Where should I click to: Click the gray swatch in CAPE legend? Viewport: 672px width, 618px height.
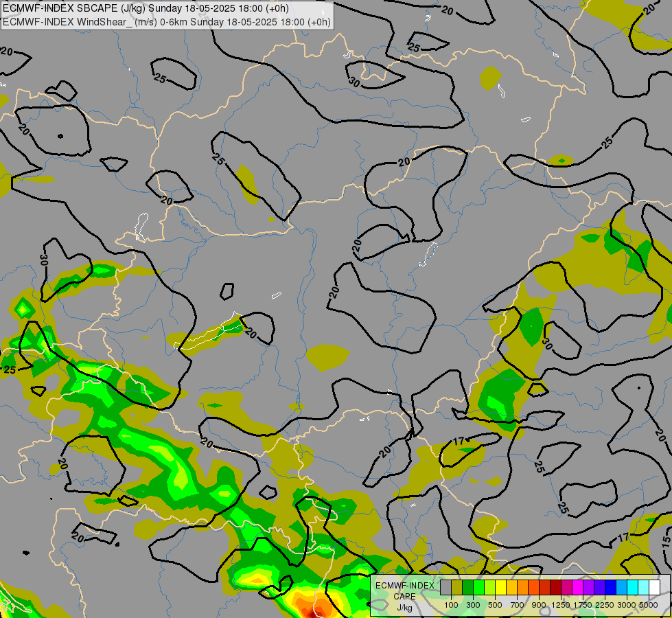445,587
